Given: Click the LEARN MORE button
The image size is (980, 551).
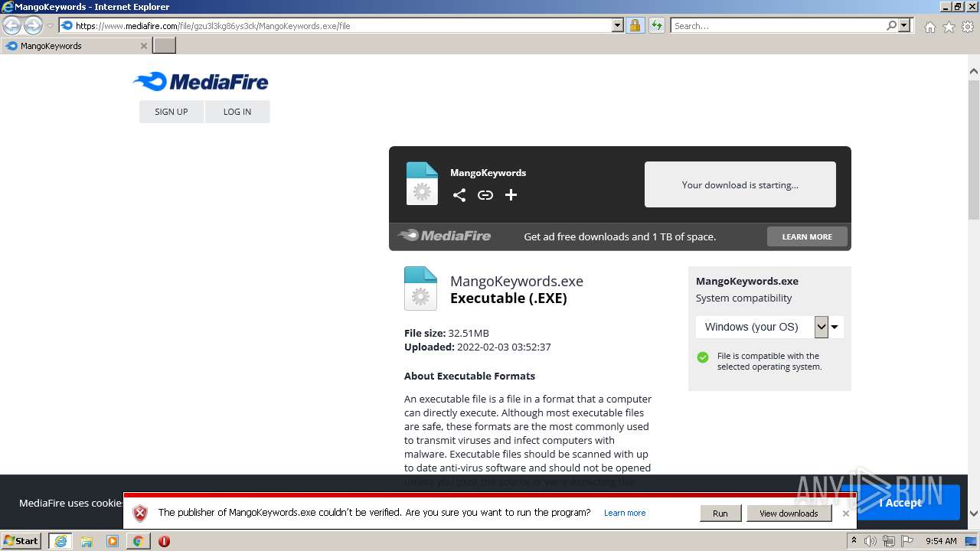Looking at the screenshot, I should [x=807, y=236].
